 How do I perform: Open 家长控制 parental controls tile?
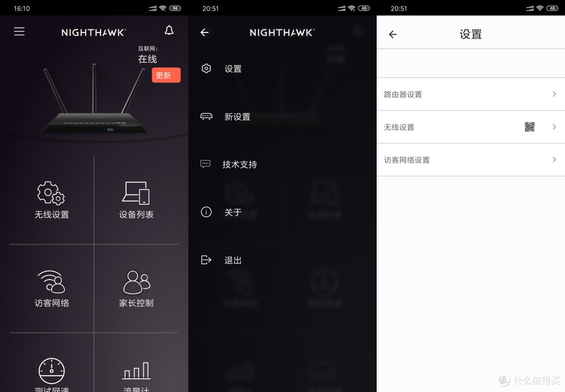coord(136,288)
